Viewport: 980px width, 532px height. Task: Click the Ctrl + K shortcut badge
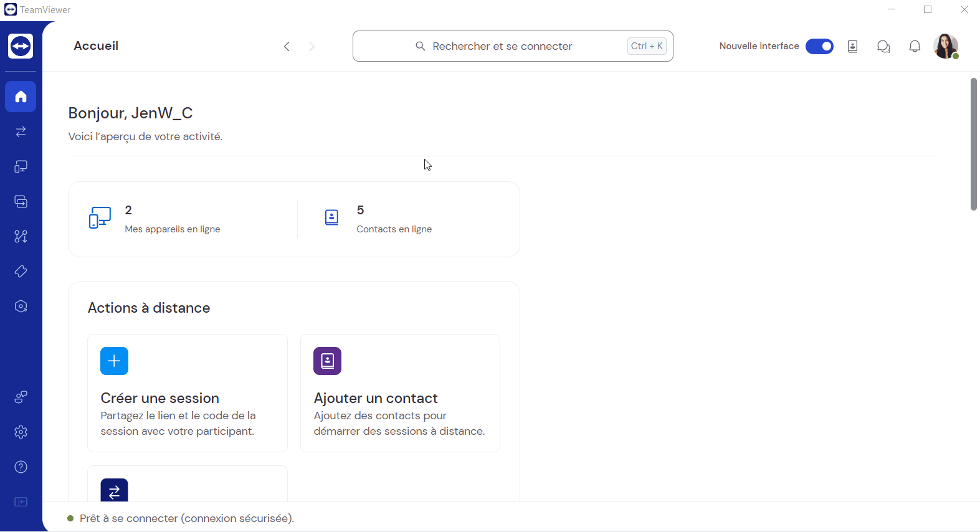(647, 46)
